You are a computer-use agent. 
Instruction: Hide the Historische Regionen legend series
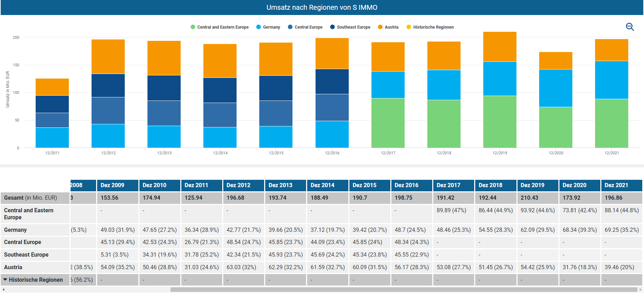(x=430, y=27)
